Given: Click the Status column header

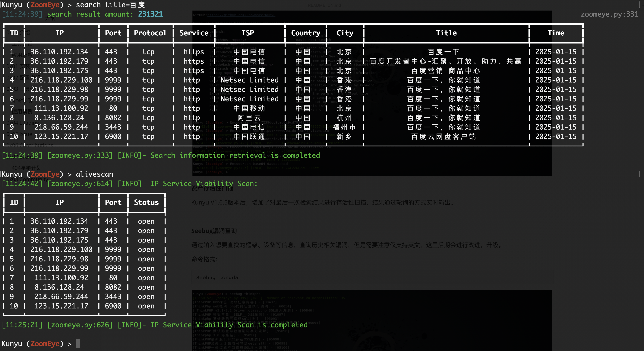Looking at the screenshot, I should pyautogui.click(x=146, y=202).
